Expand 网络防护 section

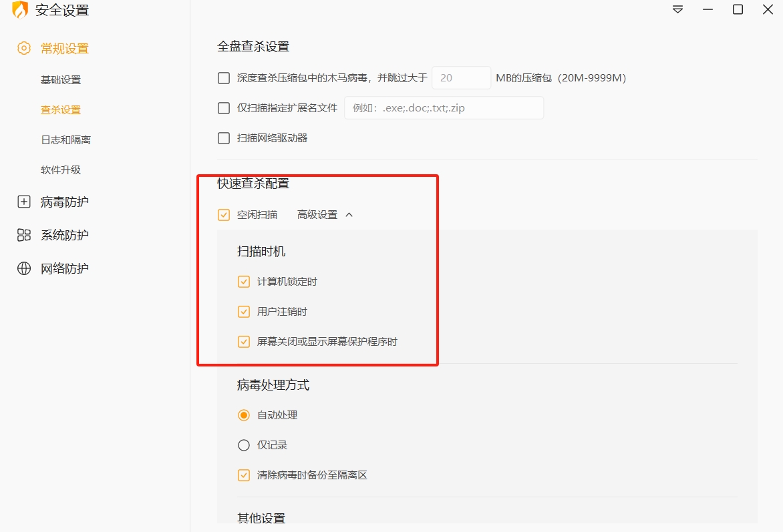click(64, 268)
